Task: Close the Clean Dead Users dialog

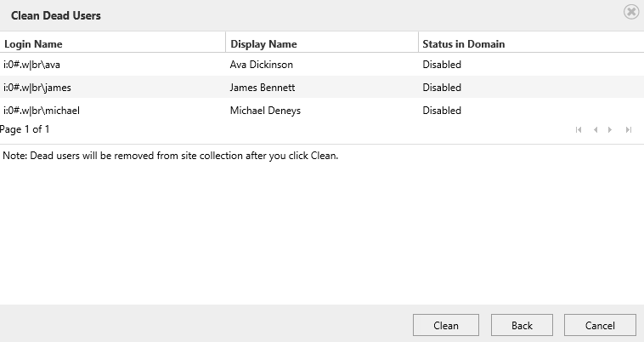Action: [630, 12]
